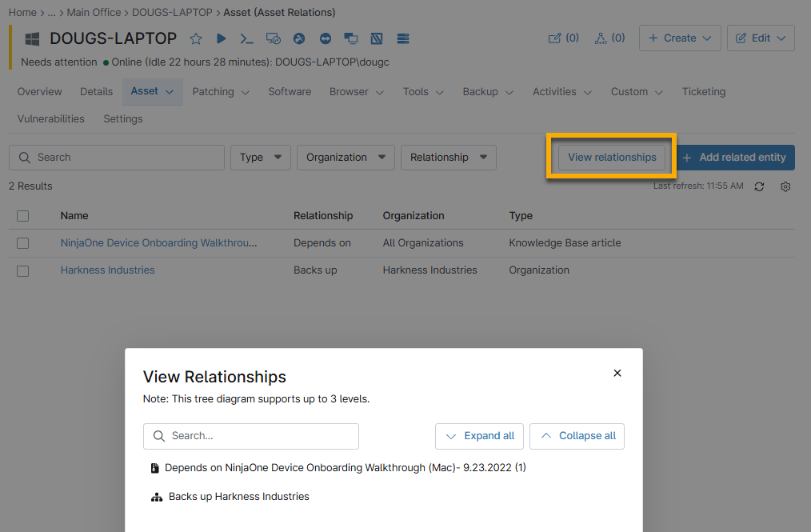Open the Relationship filter dropdown
The width and height of the screenshot is (811, 532).
(x=448, y=158)
